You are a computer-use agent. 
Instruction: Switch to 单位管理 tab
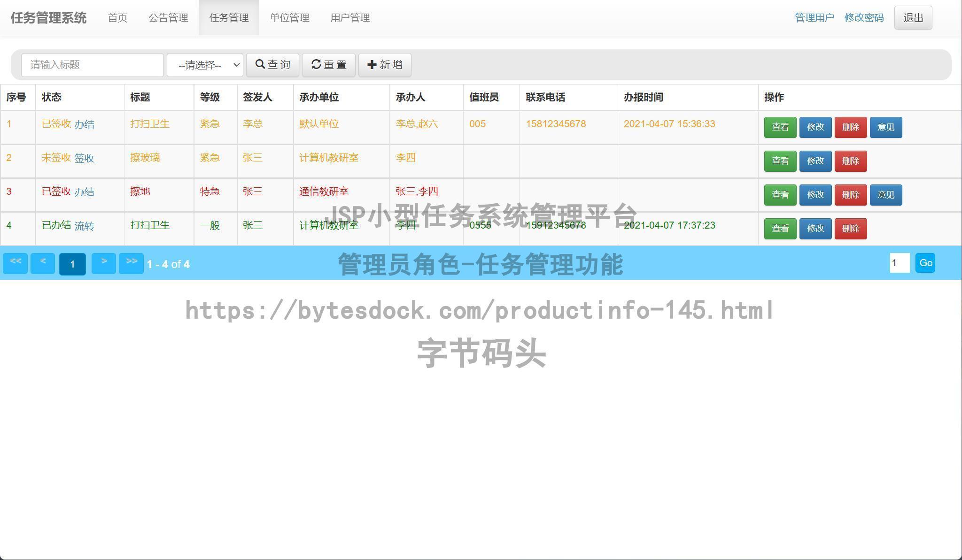289,18
